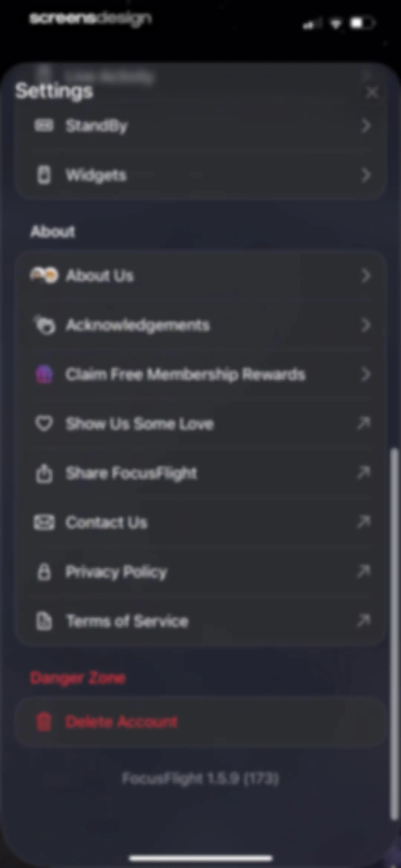Viewport: 401px width, 868px height.
Task: Tap the Widgets phone icon
Action: [44, 175]
